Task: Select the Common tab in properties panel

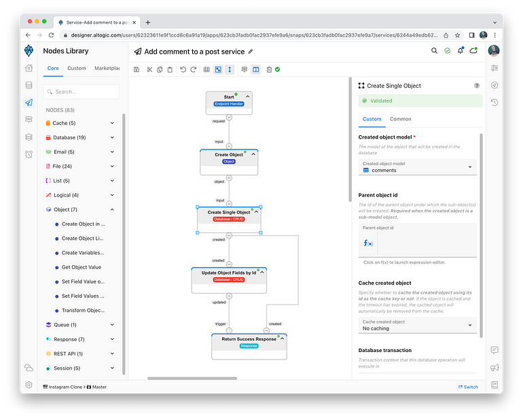Action: 401,119
